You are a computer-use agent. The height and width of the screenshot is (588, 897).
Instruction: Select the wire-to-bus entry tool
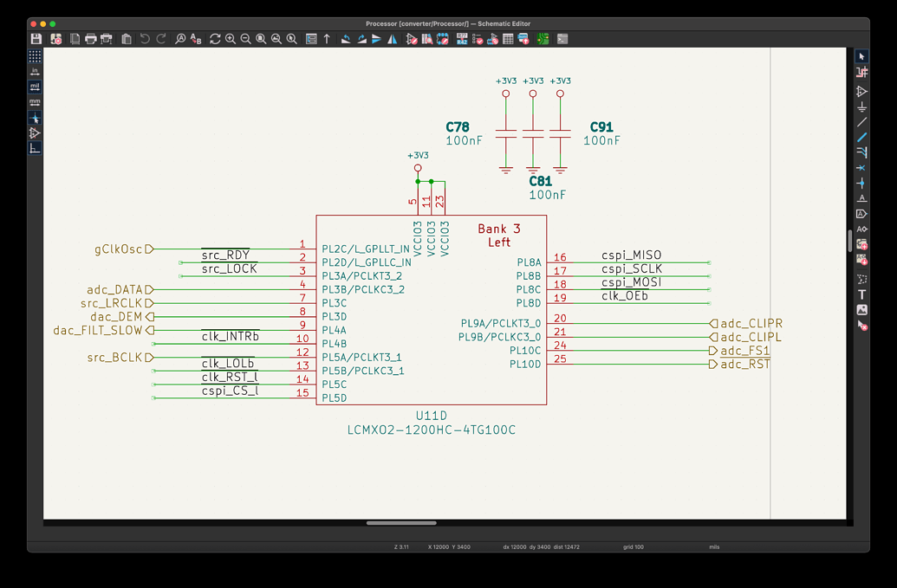(x=861, y=152)
